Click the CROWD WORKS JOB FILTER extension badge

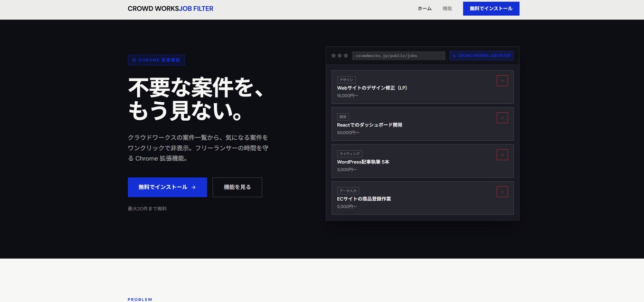click(x=481, y=55)
